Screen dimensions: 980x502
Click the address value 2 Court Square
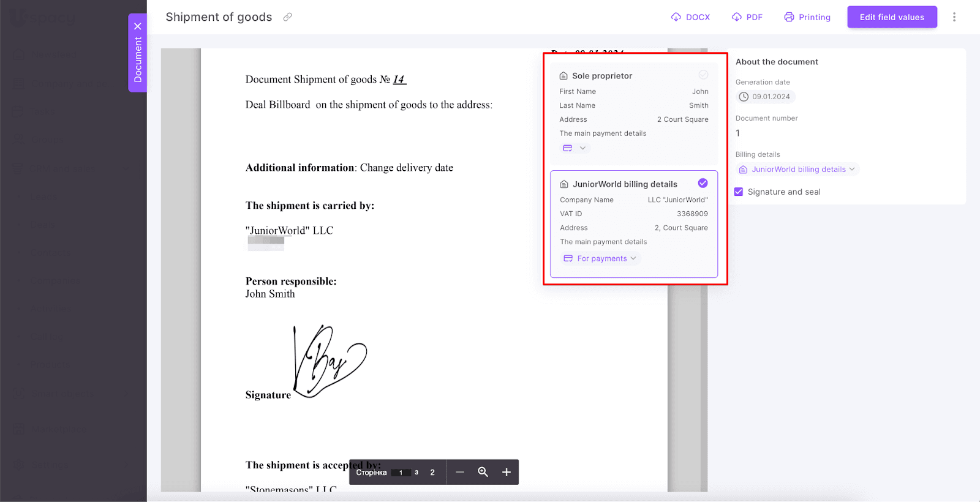pos(683,119)
